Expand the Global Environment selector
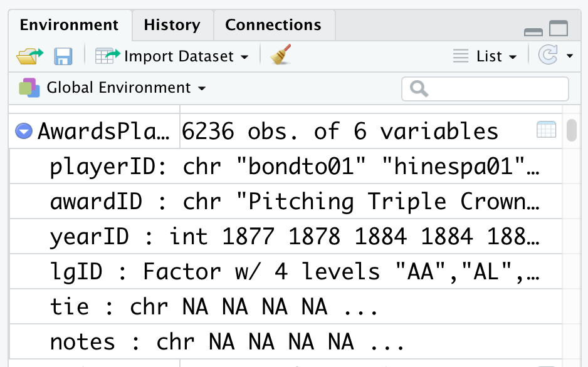Image resolution: width=588 pixels, height=367 pixels. click(125, 88)
